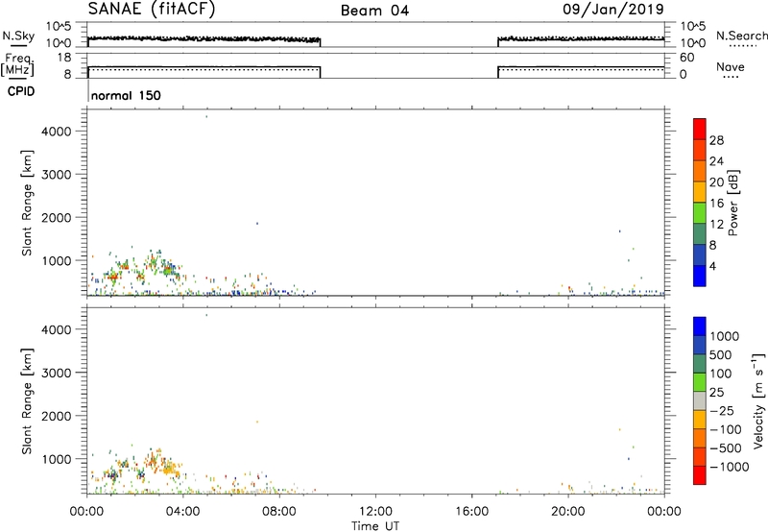
Task: Click the -500 label on Velocity colorbar
Action: tap(726, 447)
